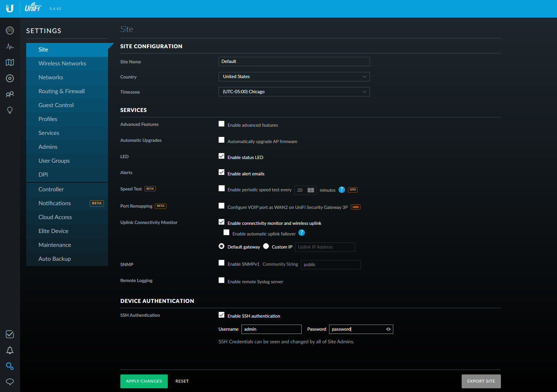Open the Events checkmark icon
Viewport: 557px width, 392px height.
click(x=10, y=334)
